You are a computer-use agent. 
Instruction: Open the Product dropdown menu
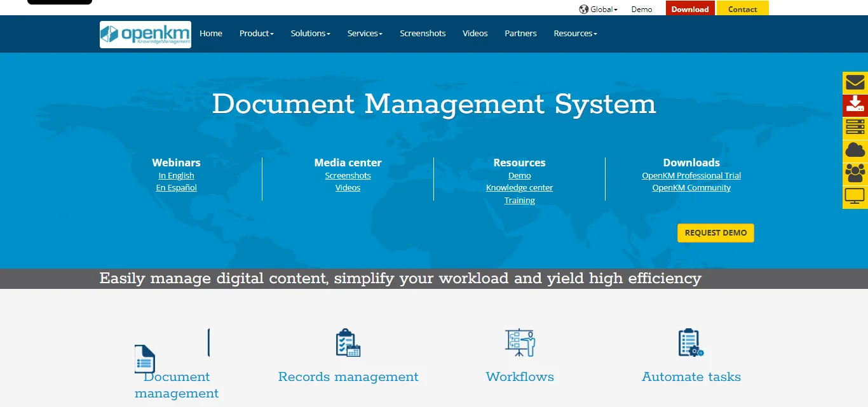point(257,34)
